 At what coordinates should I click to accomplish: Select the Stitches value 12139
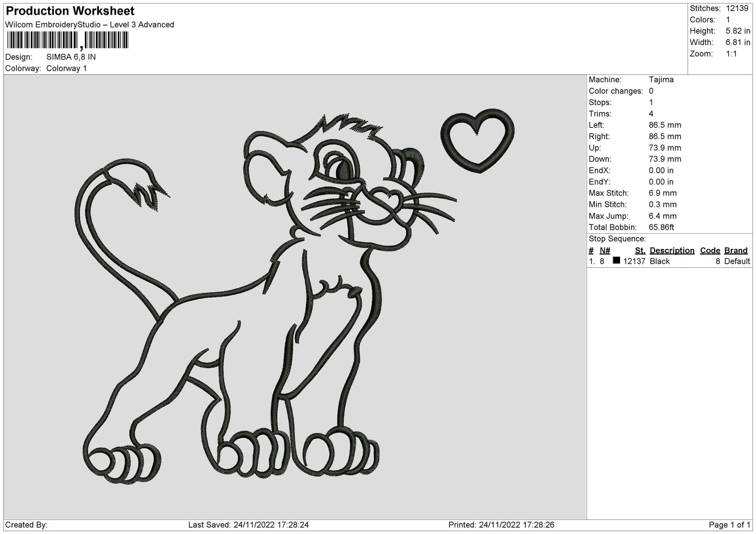point(738,8)
